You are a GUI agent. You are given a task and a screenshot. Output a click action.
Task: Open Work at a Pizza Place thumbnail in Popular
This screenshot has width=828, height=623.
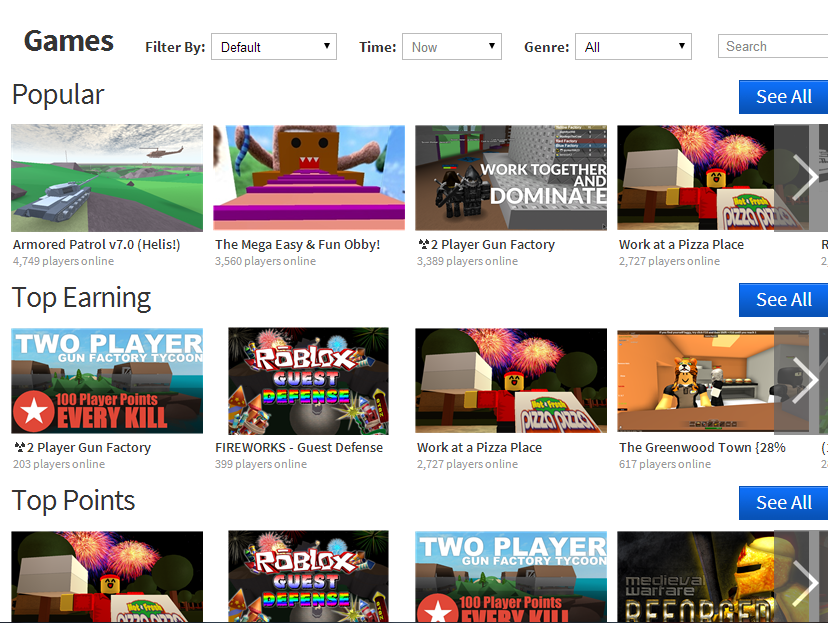coord(694,178)
